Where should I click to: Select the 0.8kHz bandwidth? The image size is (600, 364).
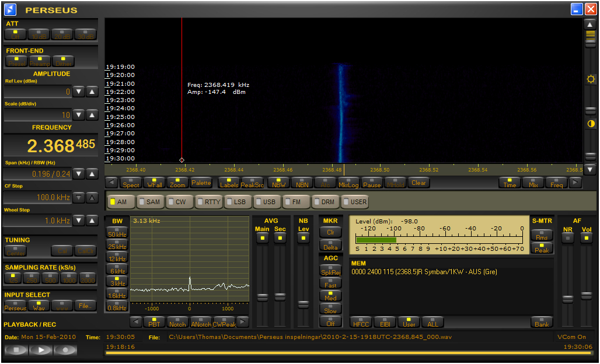pos(117,306)
